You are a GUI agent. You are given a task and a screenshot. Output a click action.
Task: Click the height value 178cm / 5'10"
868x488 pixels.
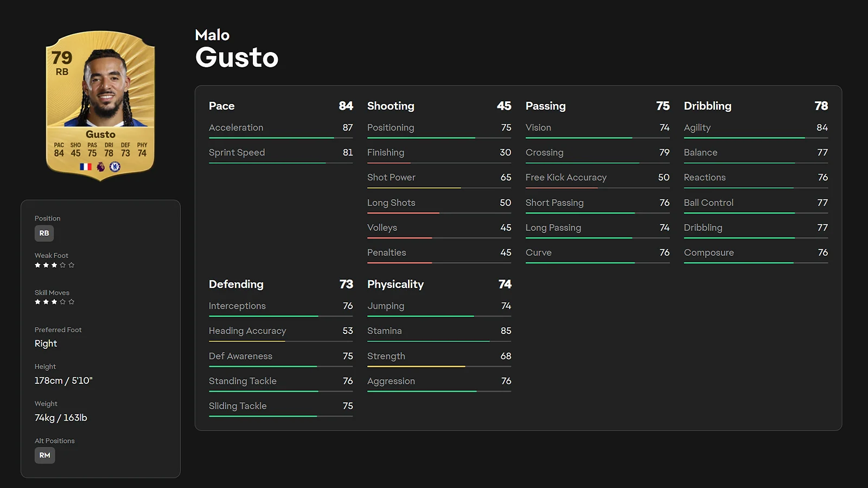coord(63,381)
